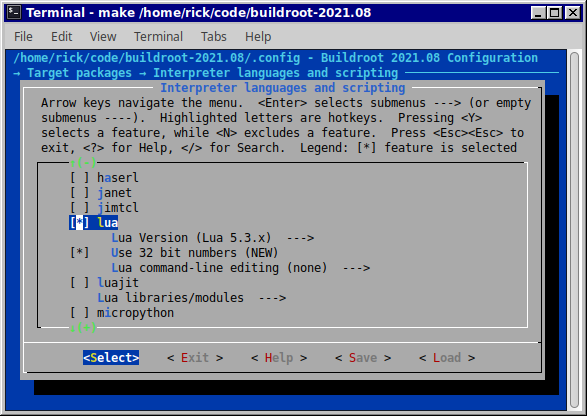The height and width of the screenshot is (416, 587).
Task: Open the View menu
Action: 103,37
